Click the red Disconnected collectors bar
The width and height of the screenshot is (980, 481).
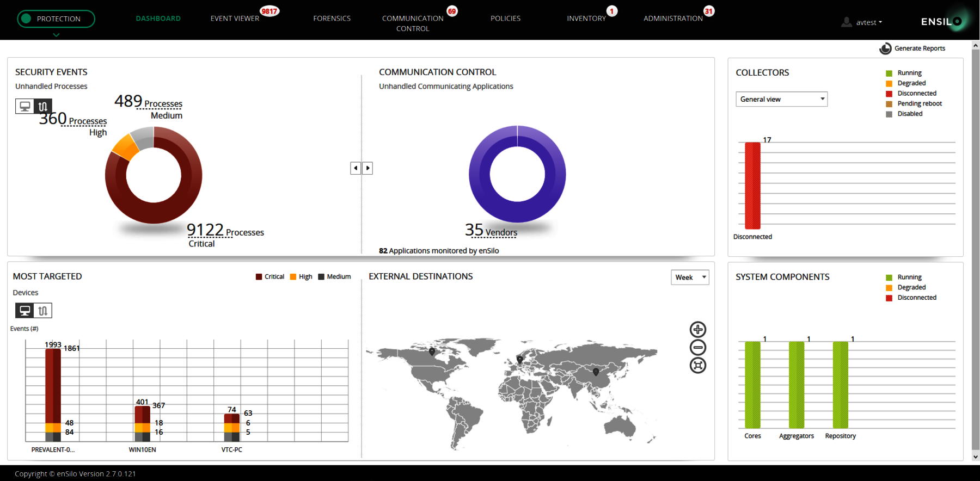tap(752, 185)
